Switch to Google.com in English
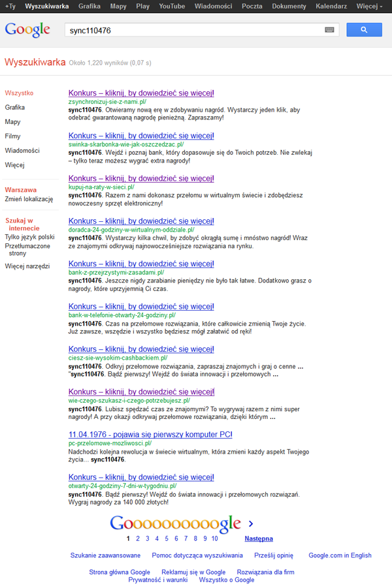Image resolution: width=392 pixels, height=588 pixels. click(x=340, y=555)
